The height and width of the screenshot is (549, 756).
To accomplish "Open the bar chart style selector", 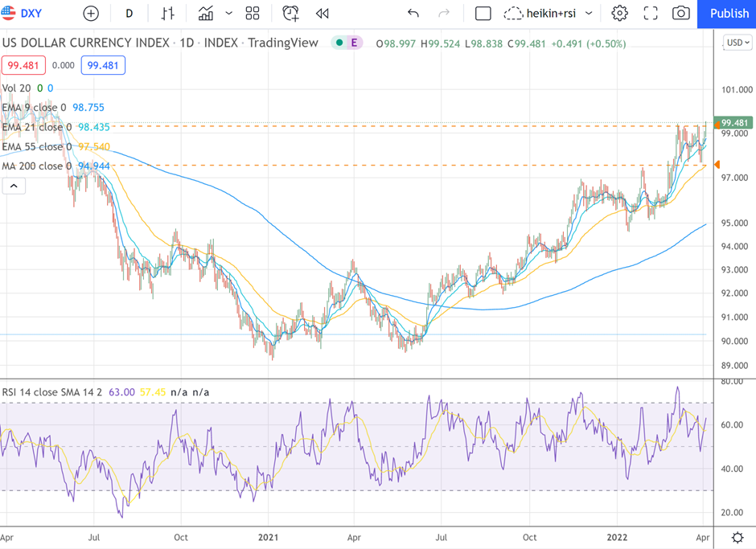I will point(167,14).
